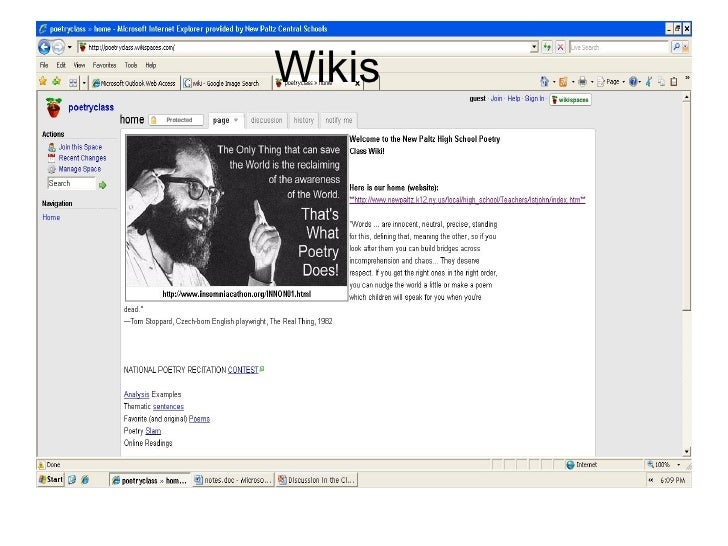Open the File menu
This screenshot has height=546, width=728.
[44, 65]
